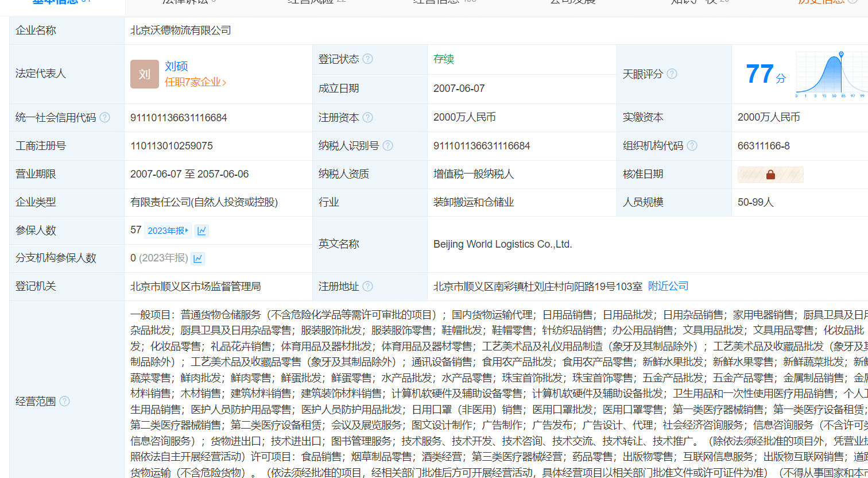Click insured count 57
Image resolution: width=868 pixels, height=478 pixels.
[136, 230]
